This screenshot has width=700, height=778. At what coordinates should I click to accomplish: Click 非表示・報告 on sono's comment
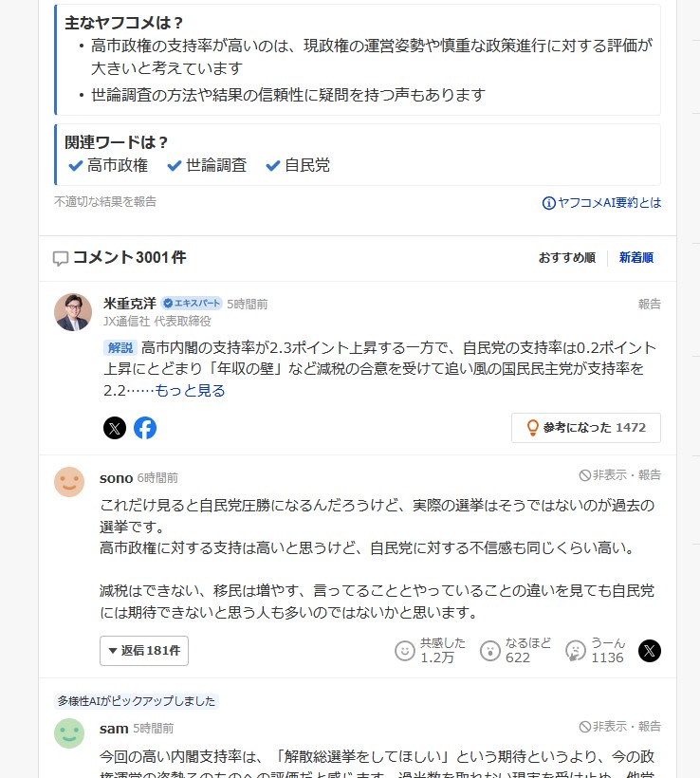pyautogui.click(x=620, y=475)
